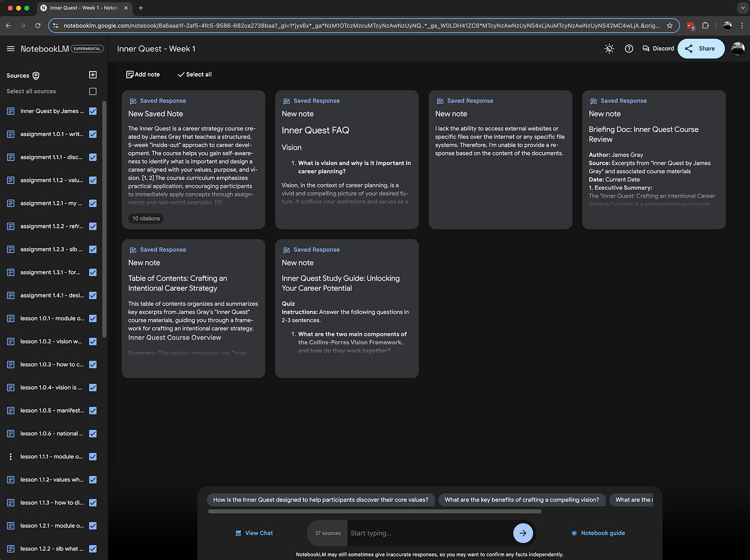
Task: Open the help question mark icon
Action: 629,48
